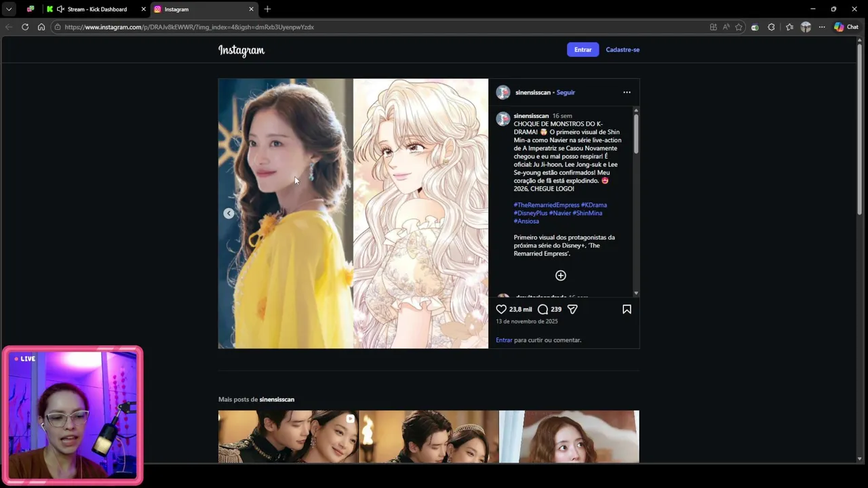Load more comments plus circle icon
868x488 pixels.
561,275
